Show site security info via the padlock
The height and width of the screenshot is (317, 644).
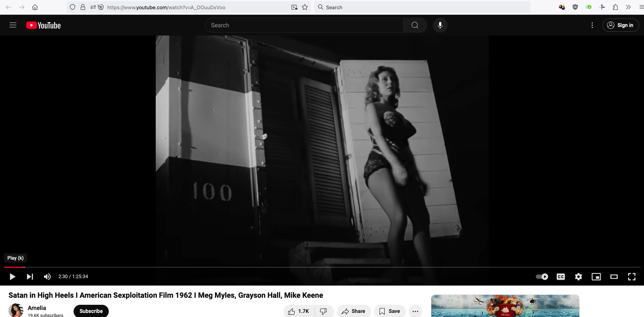(x=83, y=7)
